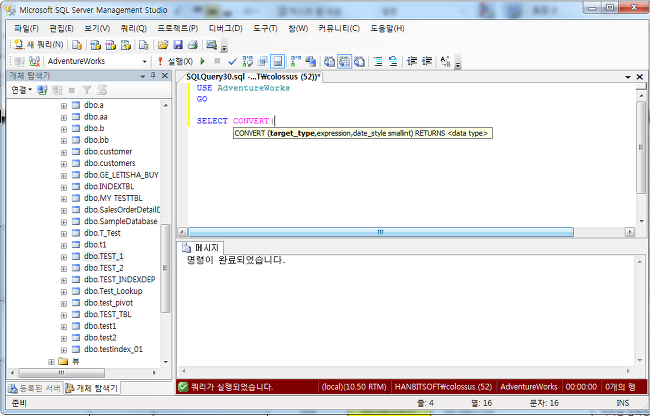The height and width of the screenshot is (416, 650).
Task: Parse the query with the blue checkmark
Action: point(233,61)
